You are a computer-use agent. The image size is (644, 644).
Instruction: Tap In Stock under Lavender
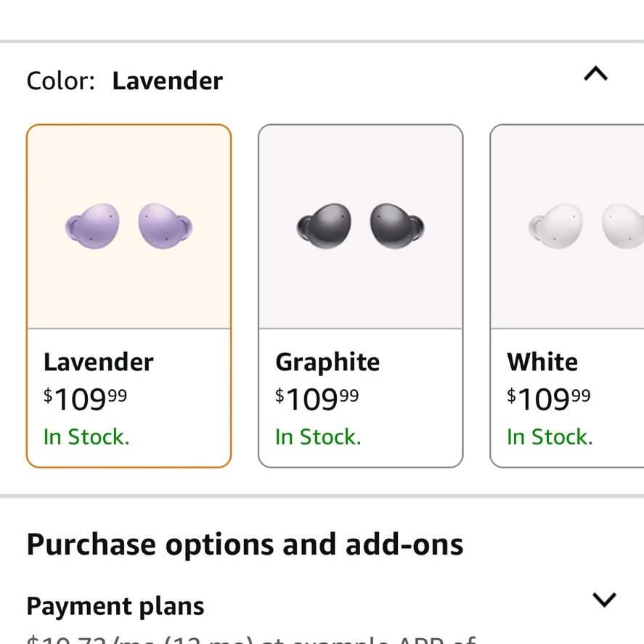pos(86,436)
